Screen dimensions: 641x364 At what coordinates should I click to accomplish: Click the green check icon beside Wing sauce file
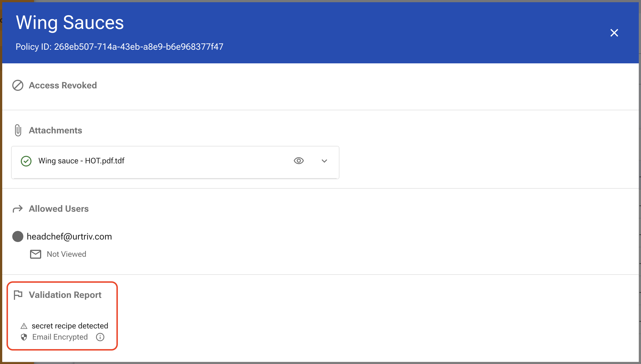point(26,161)
